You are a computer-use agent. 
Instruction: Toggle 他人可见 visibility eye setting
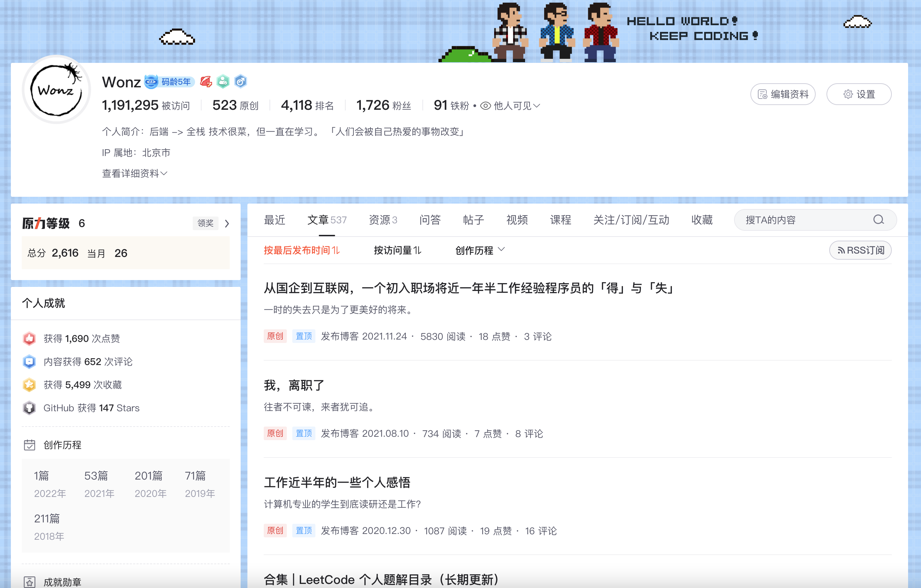pyautogui.click(x=510, y=106)
